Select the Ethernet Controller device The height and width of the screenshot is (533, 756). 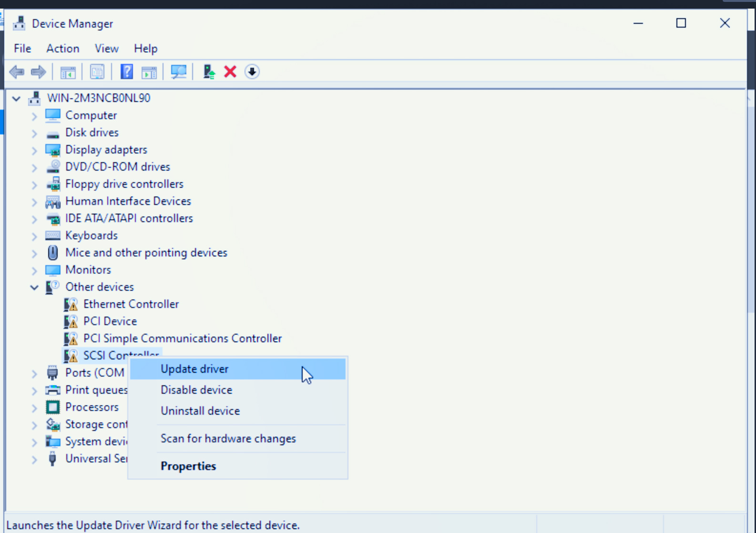(x=131, y=304)
